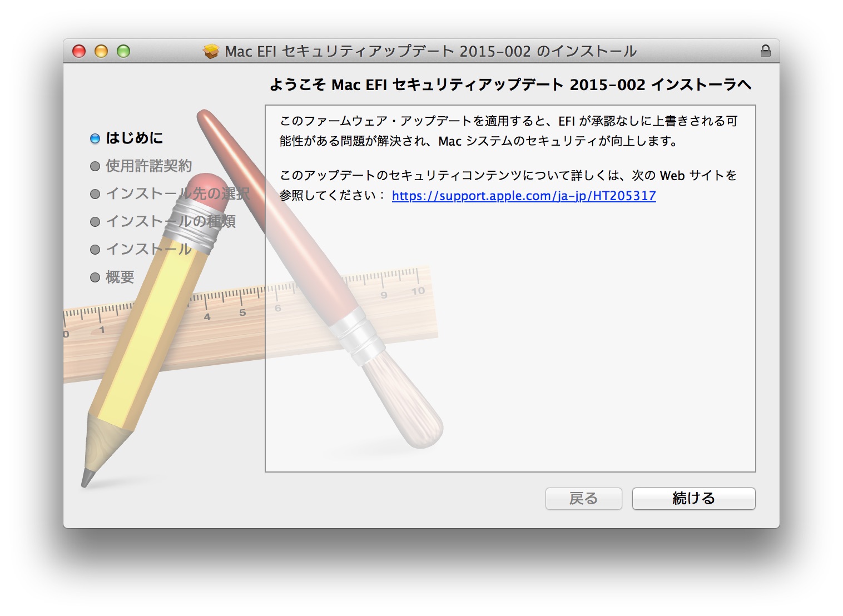Open the support.apple.com HT205317 link
Image resolution: width=843 pixels, height=616 pixels.
point(524,196)
